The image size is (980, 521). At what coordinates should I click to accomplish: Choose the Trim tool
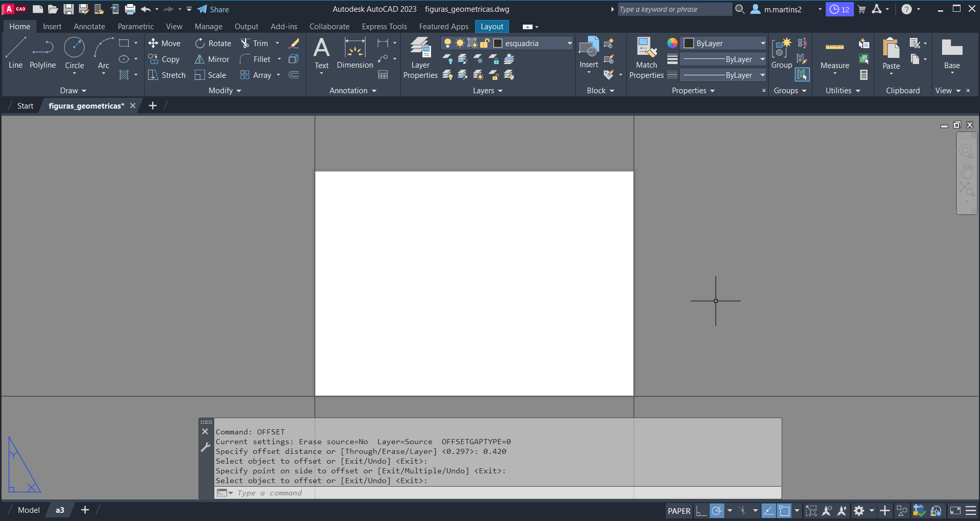point(255,44)
